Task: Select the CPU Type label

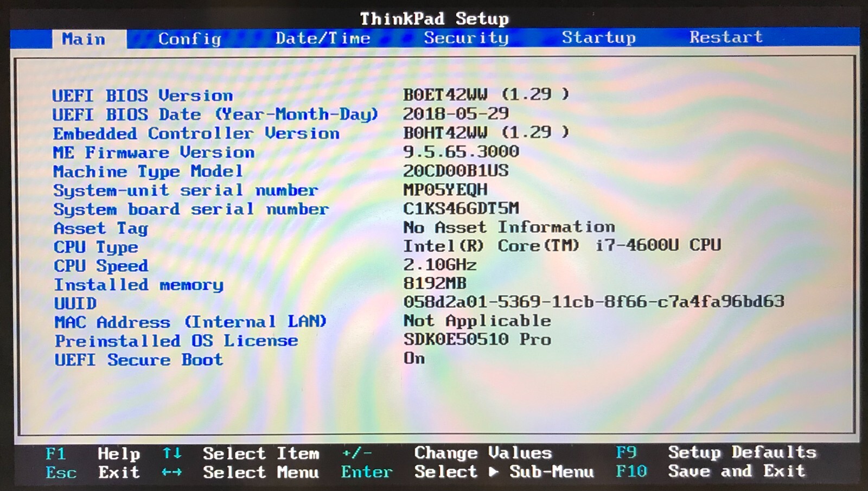Action: coord(96,247)
